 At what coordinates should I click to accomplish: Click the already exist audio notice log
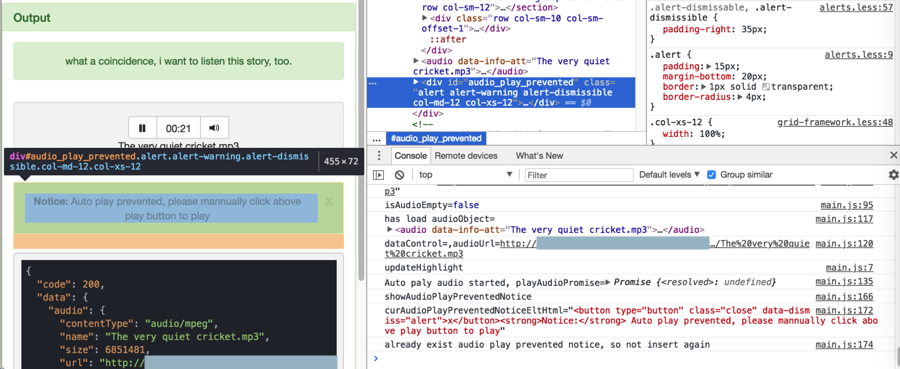547,345
